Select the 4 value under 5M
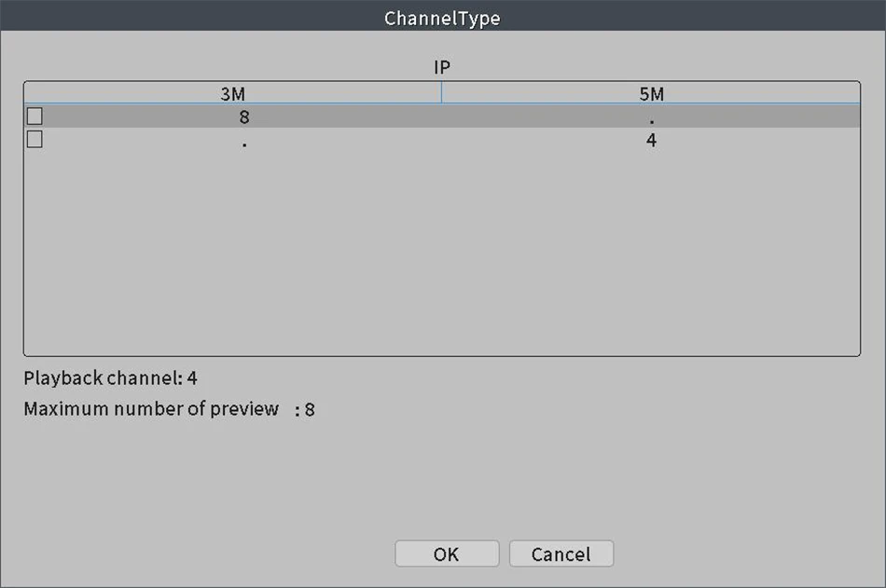The width and height of the screenshot is (886, 588). click(x=651, y=141)
